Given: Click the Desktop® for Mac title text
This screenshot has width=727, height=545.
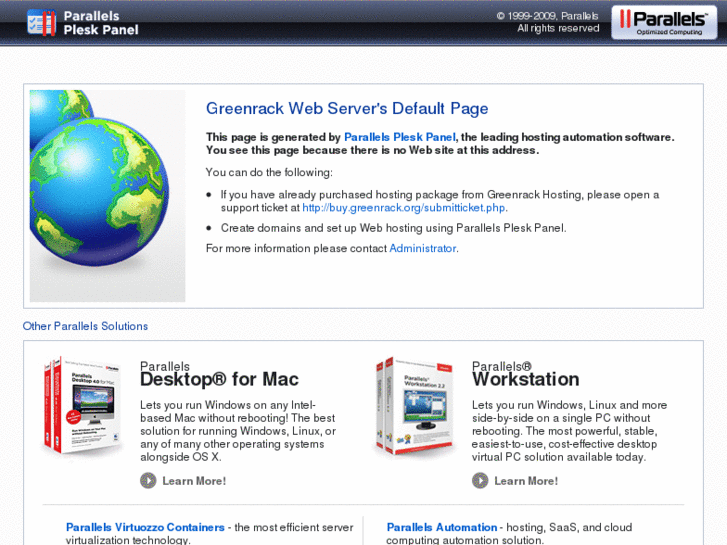Looking at the screenshot, I should pyautogui.click(x=219, y=379).
